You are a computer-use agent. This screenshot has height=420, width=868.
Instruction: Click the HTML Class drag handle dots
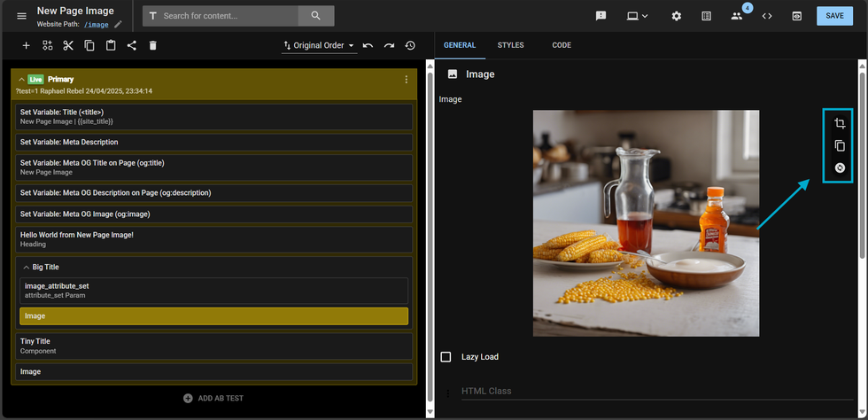coord(448,393)
